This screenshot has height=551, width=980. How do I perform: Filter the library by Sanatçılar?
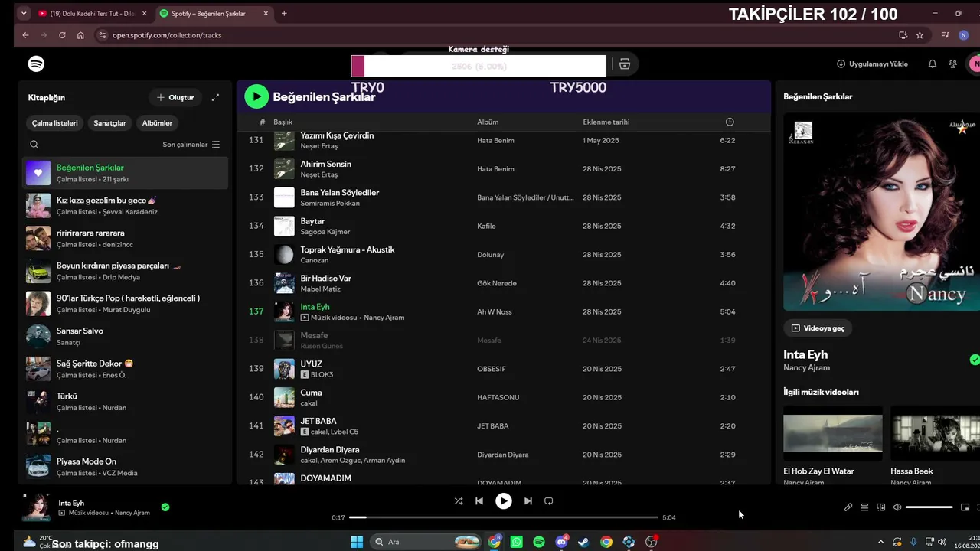[109, 123]
